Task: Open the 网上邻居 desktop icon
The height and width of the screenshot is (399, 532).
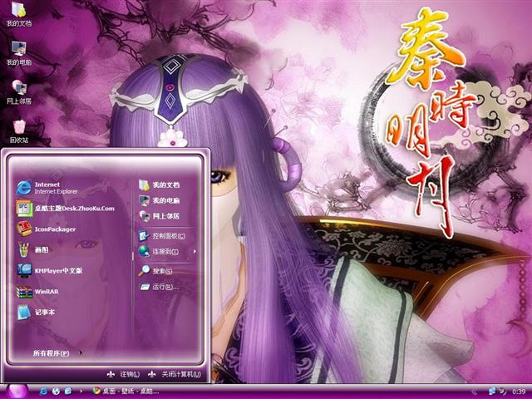Action: coord(19,91)
